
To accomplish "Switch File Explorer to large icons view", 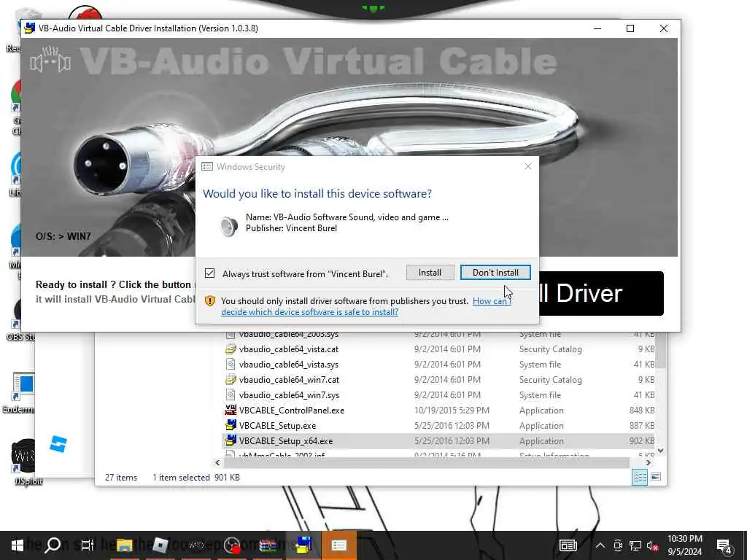I will tap(656, 477).
